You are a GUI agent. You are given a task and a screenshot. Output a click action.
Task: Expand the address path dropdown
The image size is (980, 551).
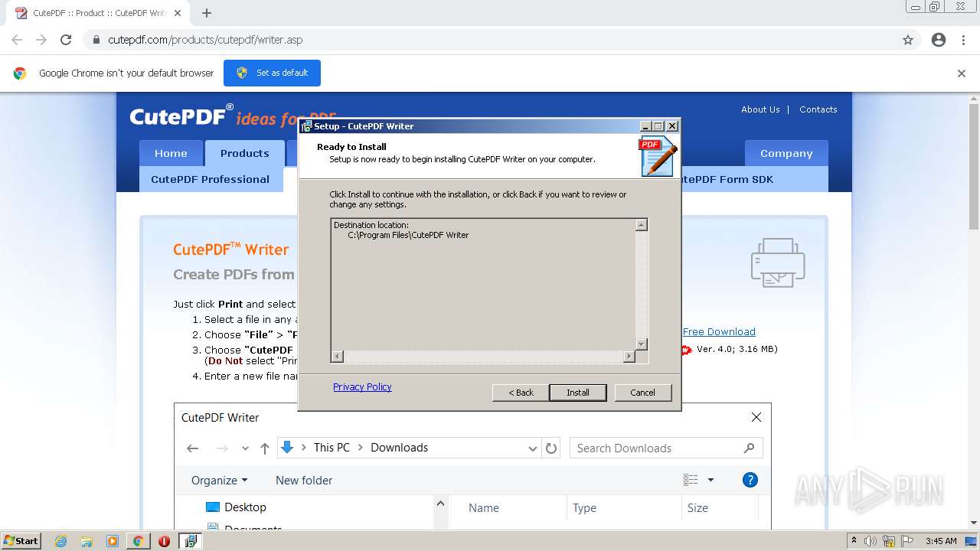pos(533,448)
